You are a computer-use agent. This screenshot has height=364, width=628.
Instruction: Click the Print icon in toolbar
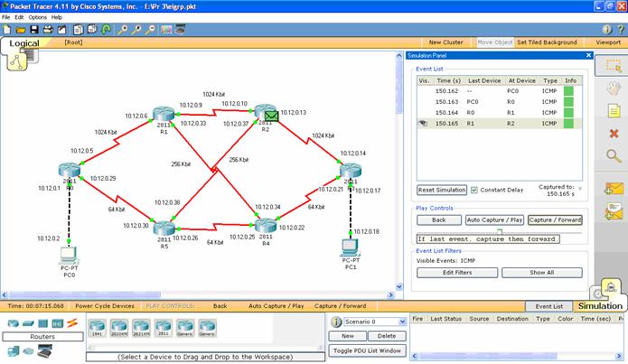[x=48, y=29]
